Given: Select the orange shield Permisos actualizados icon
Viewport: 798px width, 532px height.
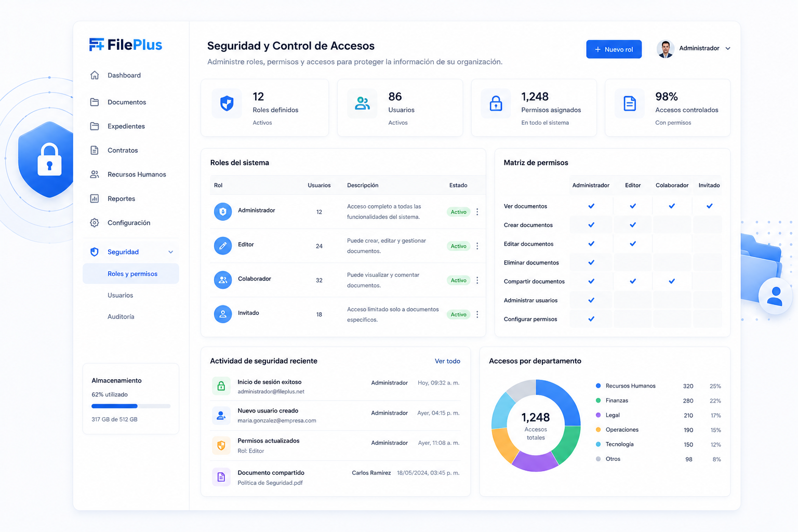Looking at the screenshot, I should click(221, 445).
